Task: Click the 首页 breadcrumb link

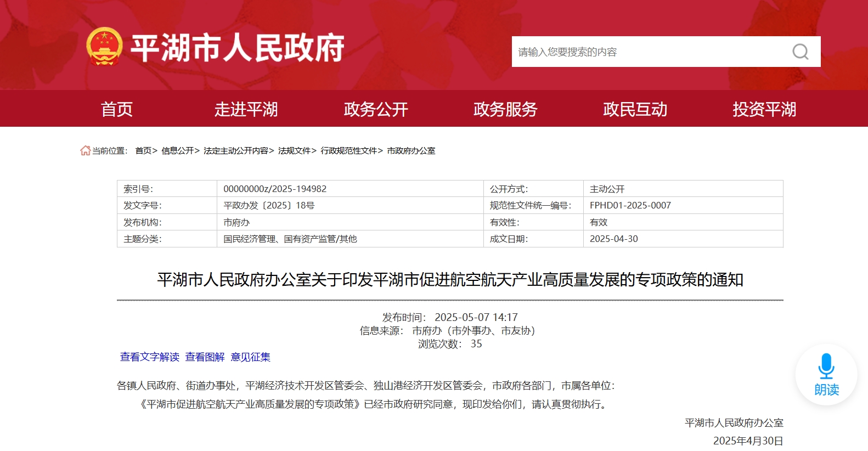Action: click(x=143, y=151)
